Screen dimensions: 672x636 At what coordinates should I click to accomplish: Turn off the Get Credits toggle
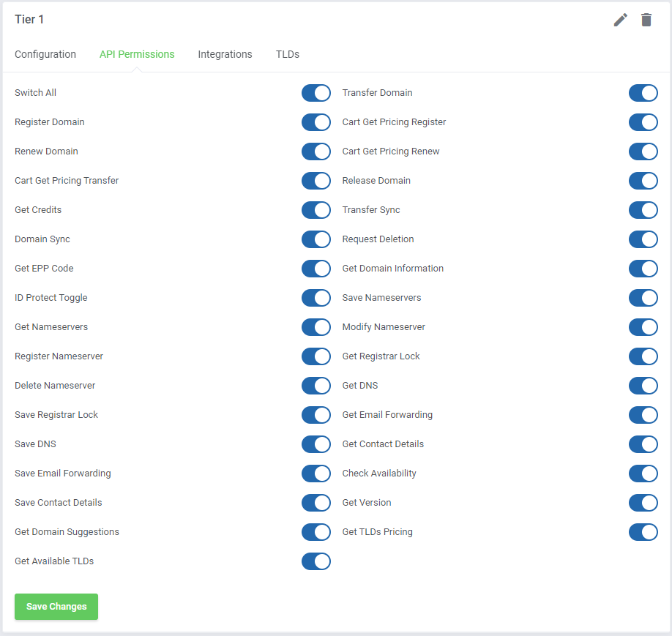(x=316, y=210)
